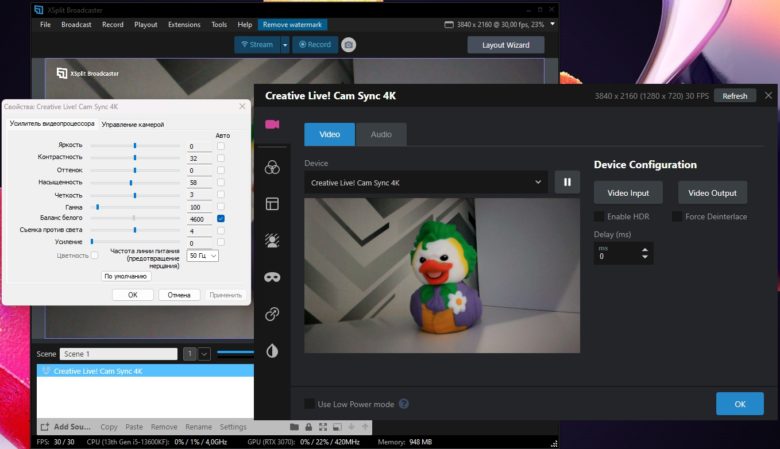
Task: Adjust the Яркость slider
Action: click(x=135, y=146)
